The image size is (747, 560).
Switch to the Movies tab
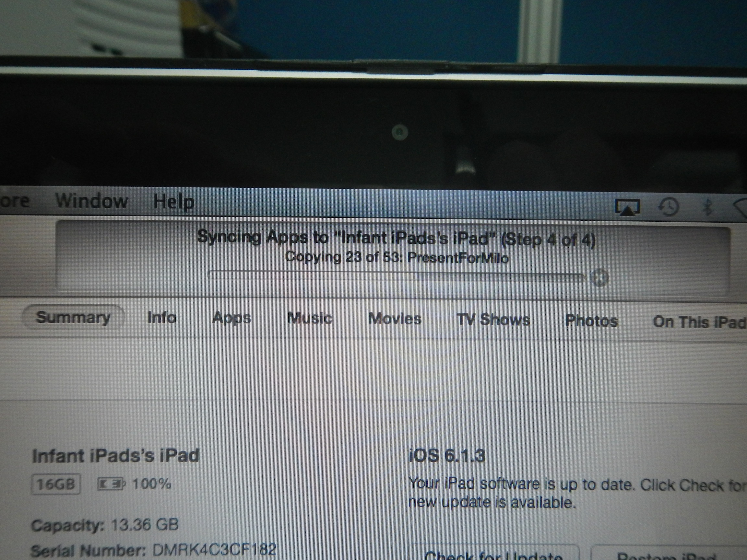tap(395, 319)
